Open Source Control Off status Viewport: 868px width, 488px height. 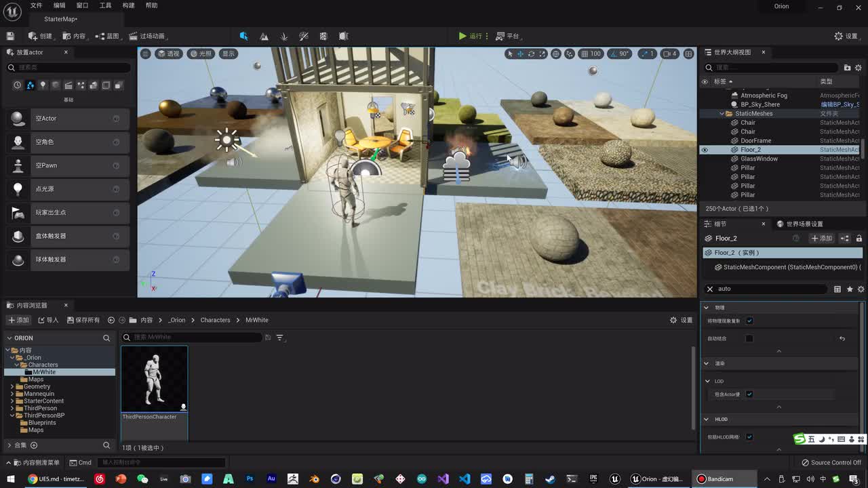(831, 463)
